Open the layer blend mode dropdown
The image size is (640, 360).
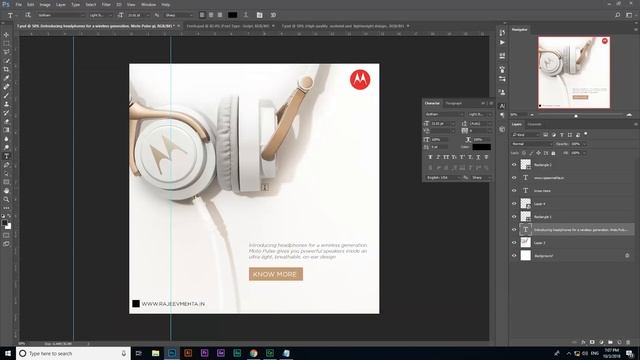[531, 144]
